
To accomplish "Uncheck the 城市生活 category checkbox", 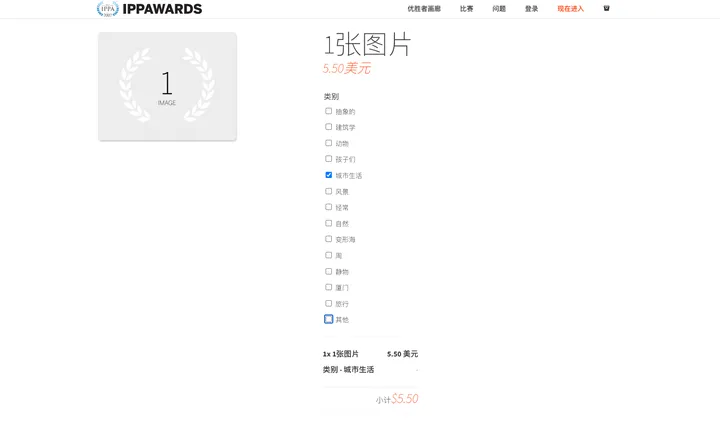I will click(328, 175).
